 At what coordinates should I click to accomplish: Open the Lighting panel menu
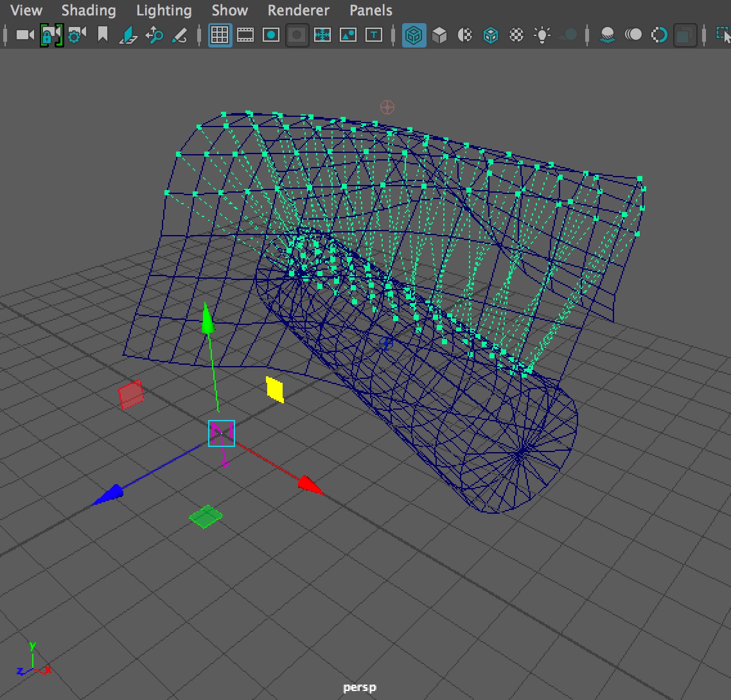click(164, 10)
